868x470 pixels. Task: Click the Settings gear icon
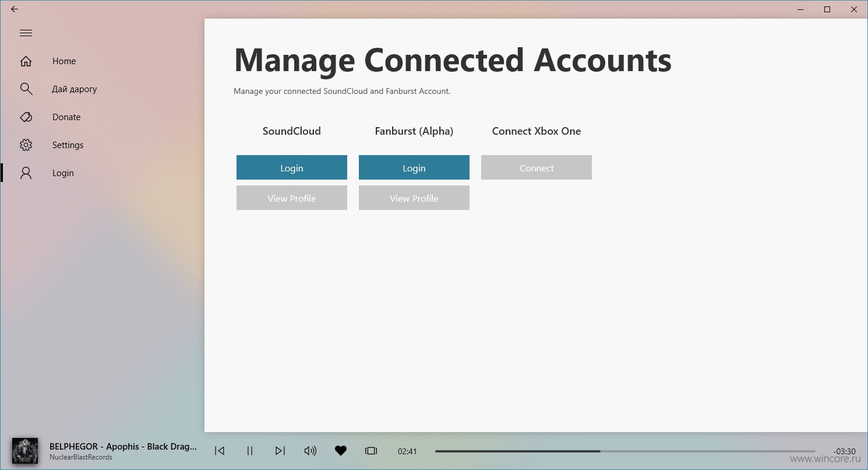26,145
